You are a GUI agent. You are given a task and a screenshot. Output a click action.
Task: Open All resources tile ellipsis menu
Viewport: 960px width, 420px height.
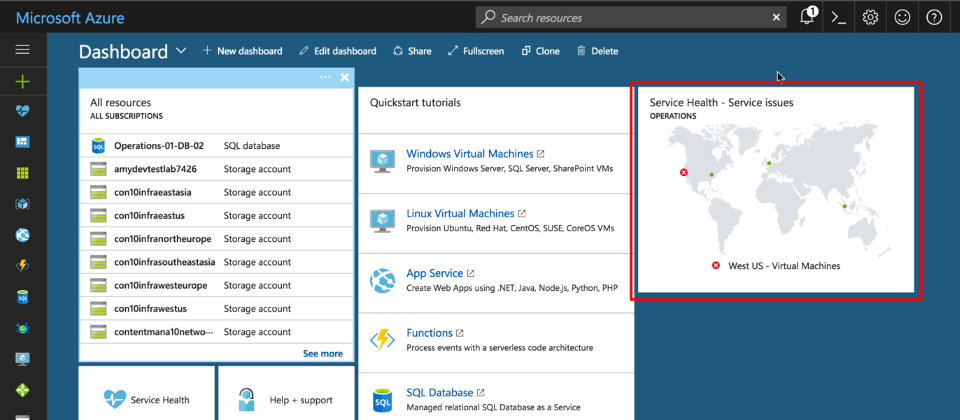[x=325, y=77]
